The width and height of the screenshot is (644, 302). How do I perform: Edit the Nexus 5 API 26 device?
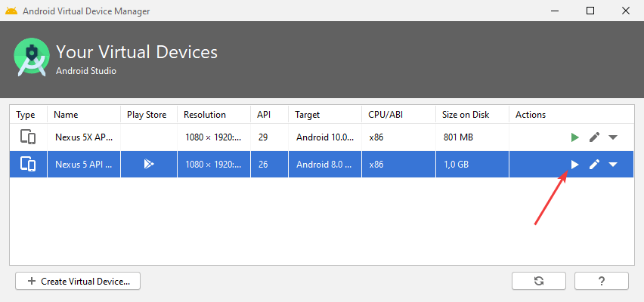pyautogui.click(x=595, y=165)
